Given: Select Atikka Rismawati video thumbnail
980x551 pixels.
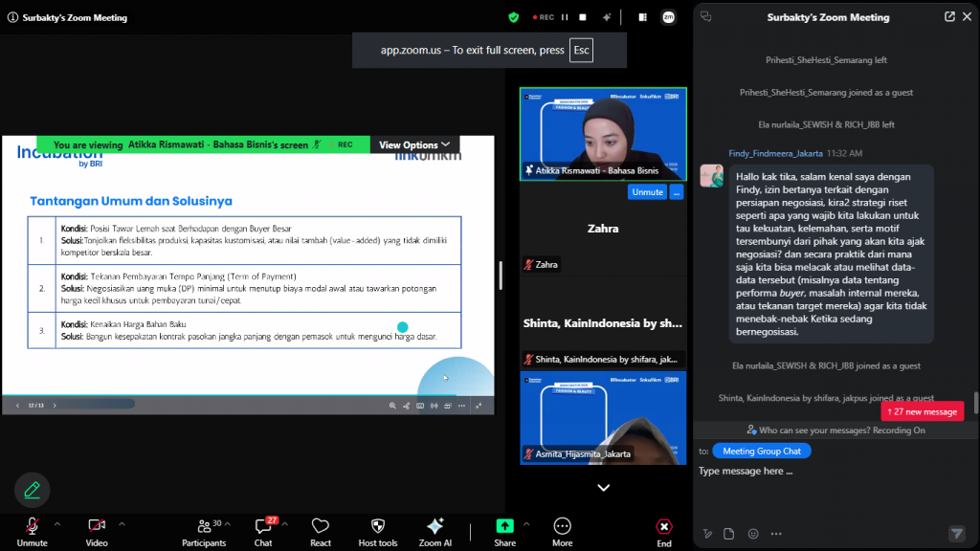Looking at the screenshot, I should click(x=603, y=134).
